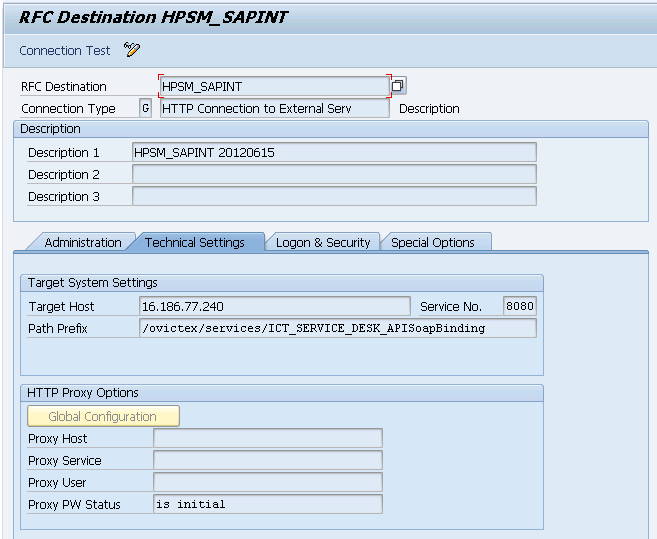Image resolution: width=657 pixels, height=539 pixels.
Task: Click HTTP Connection to External Serv field
Action: (x=274, y=109)
